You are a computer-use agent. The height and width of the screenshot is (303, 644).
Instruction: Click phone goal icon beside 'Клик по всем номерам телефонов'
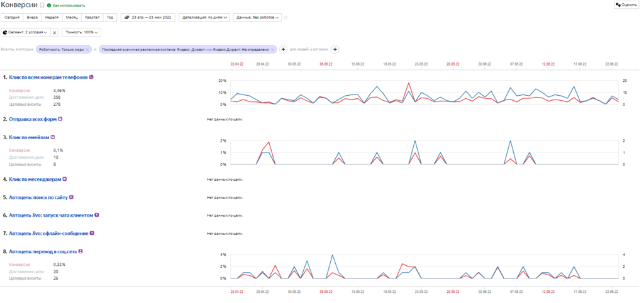coord(91,77)
